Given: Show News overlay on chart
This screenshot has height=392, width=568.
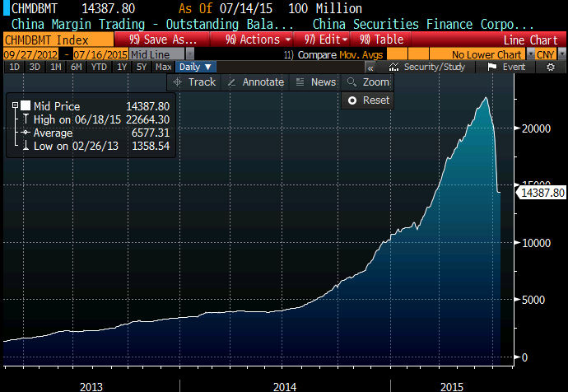Looking at the screenshot, I should point(315,82).
